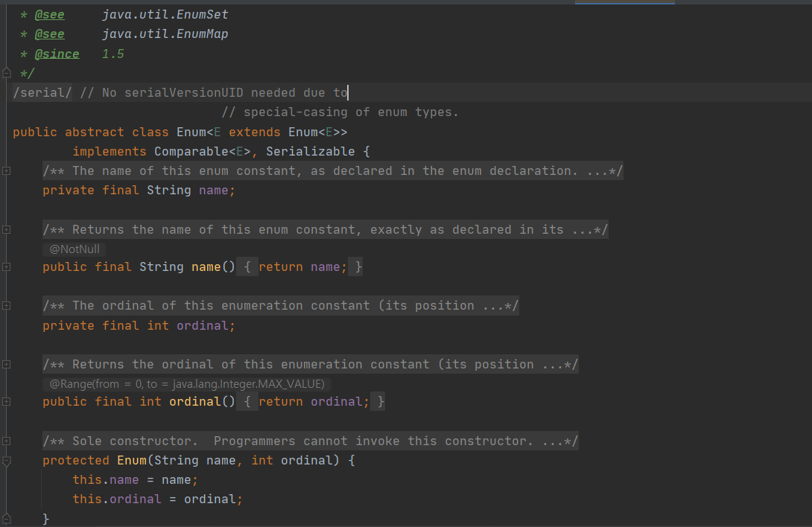This screenshot has height=527, width=812.
Task: Expand the folded name() method body
Action: click(6, 267)
